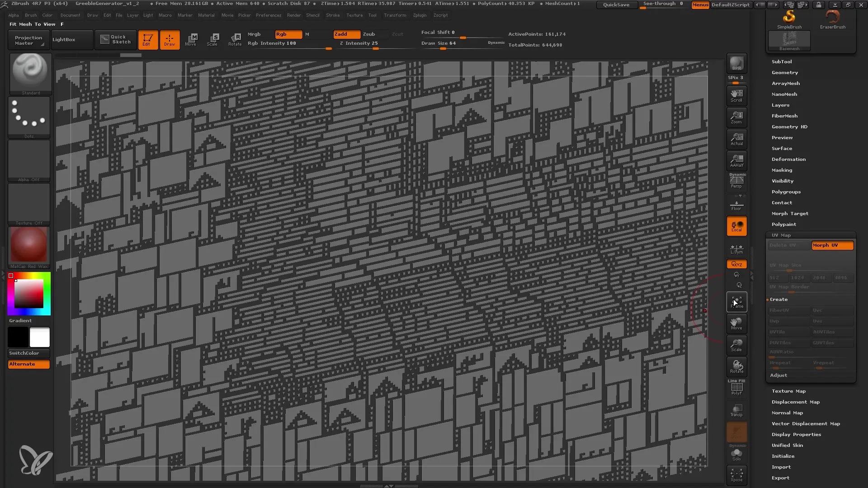Open the Brush menu
The image size is (868, 488).
31,15
